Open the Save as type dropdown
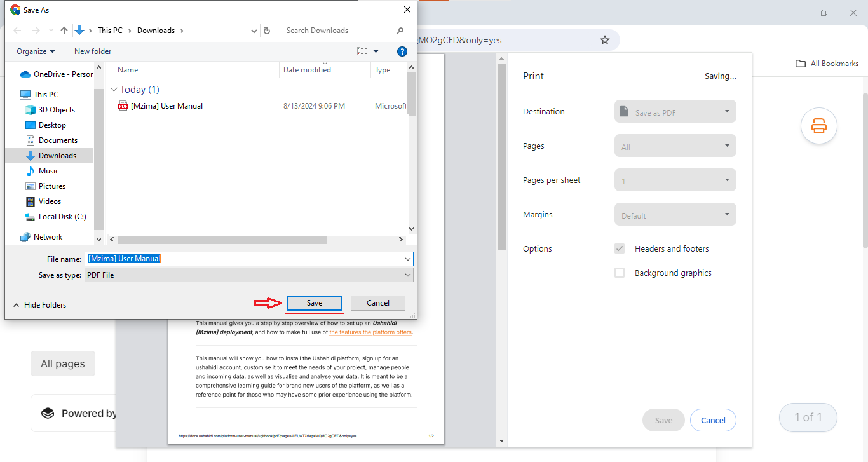 249,275
